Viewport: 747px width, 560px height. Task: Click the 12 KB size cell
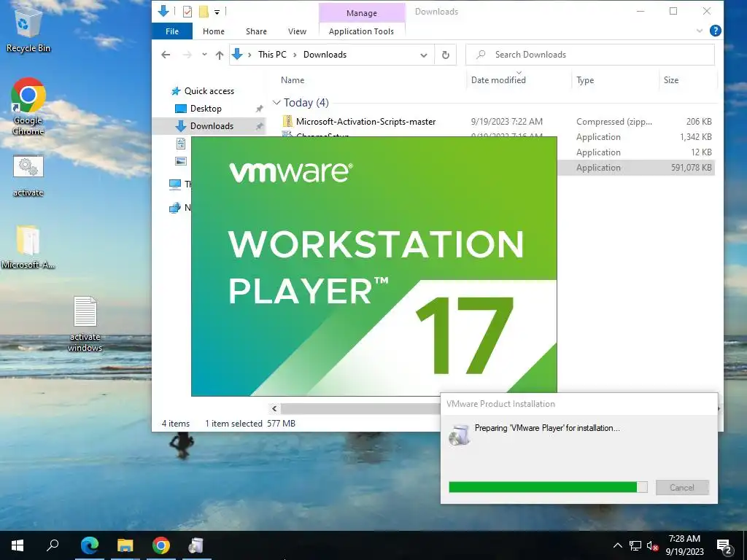tap(701, 152)
